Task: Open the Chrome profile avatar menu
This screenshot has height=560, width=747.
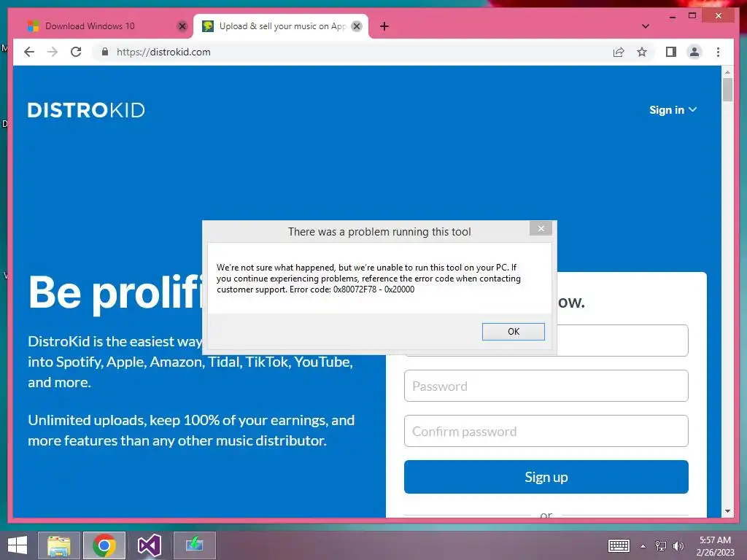Action: click(694, 52)
